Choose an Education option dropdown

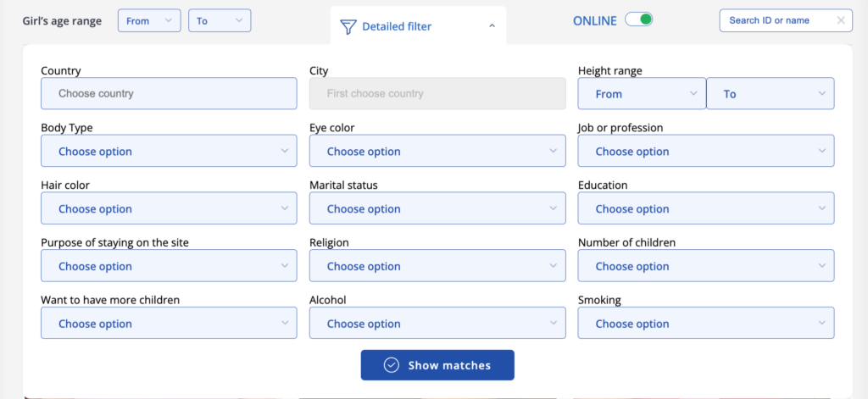click(705, 208)
